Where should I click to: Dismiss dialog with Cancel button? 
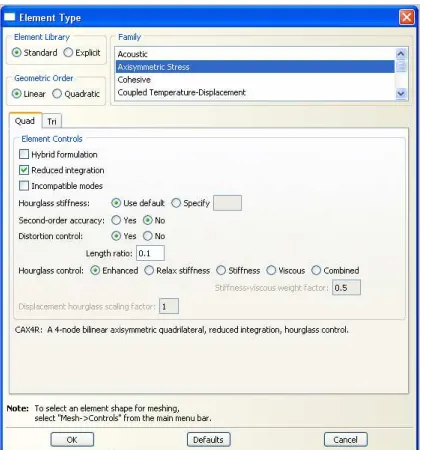[346, 440]
